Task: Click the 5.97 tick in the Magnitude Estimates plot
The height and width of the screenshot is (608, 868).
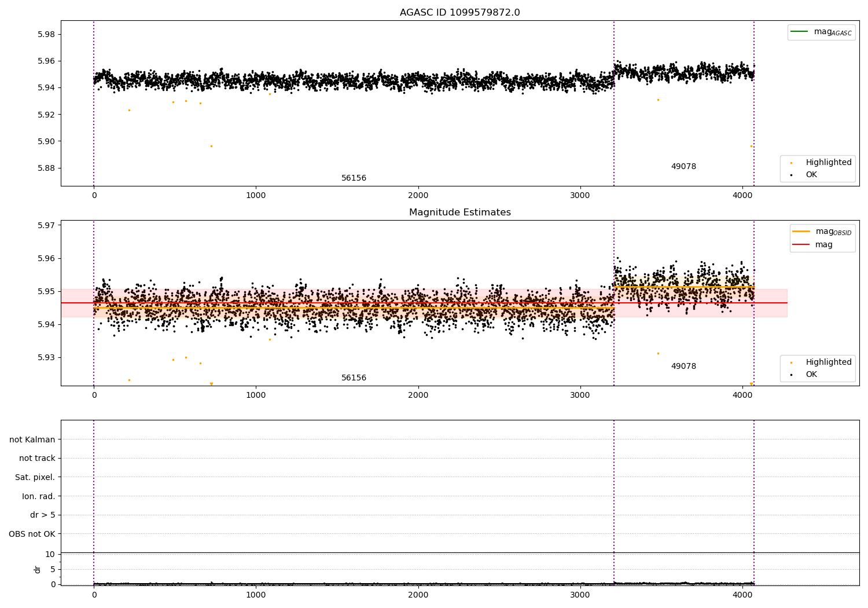Action: point(46,225)
